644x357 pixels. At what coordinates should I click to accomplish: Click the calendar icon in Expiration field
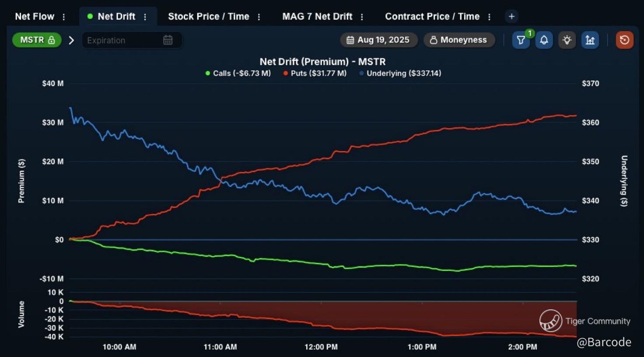click(x=168, y=40)
